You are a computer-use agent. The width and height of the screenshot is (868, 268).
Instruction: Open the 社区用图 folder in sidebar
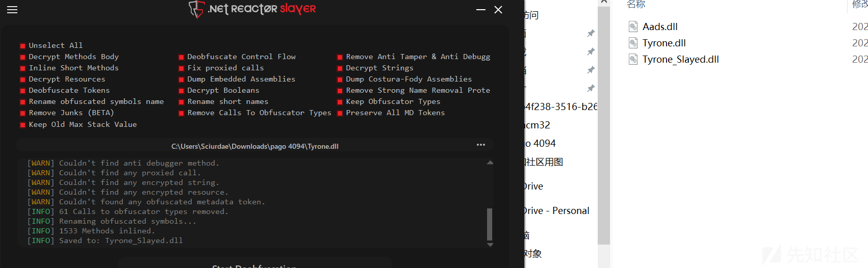tap(544, 162)
